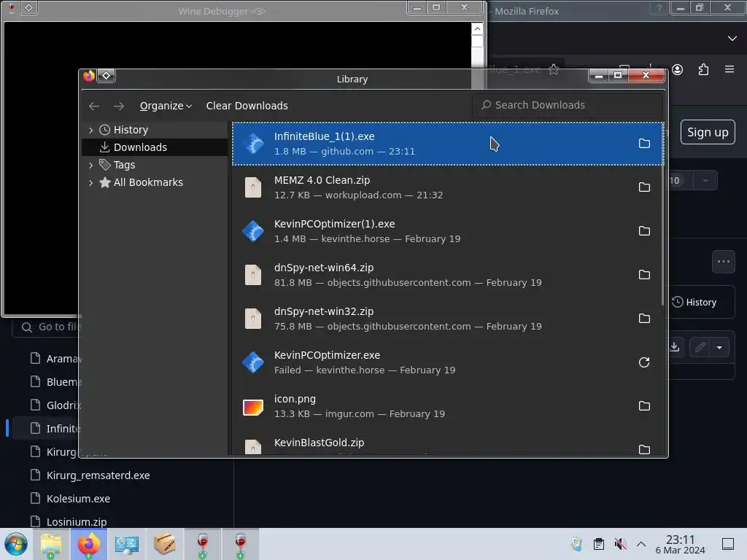Click the edit pencil icon on GitHub page
The image size is (747, 560).
[x=700, y=347]
